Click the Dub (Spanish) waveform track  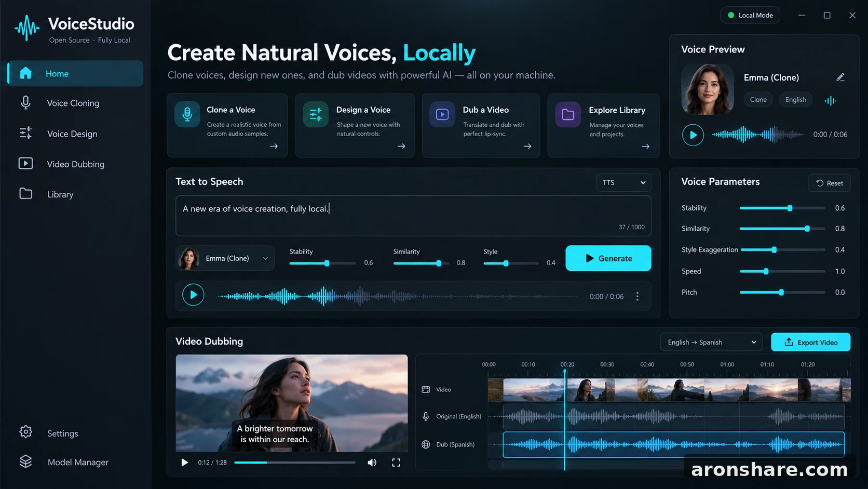pos(674,444)
